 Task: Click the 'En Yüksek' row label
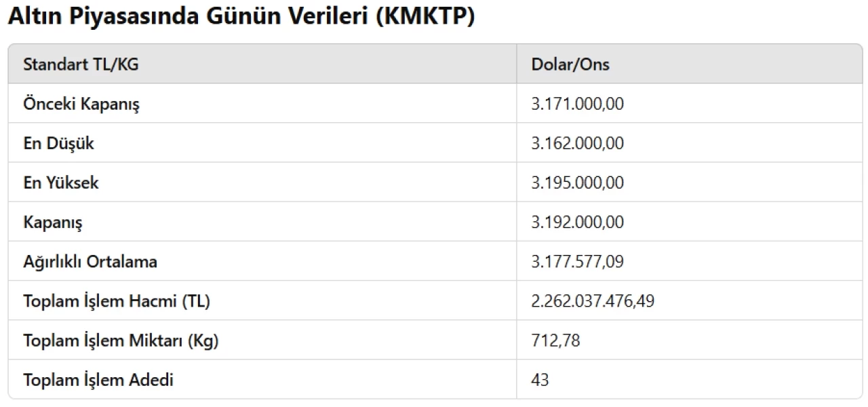tap(61, 182)
